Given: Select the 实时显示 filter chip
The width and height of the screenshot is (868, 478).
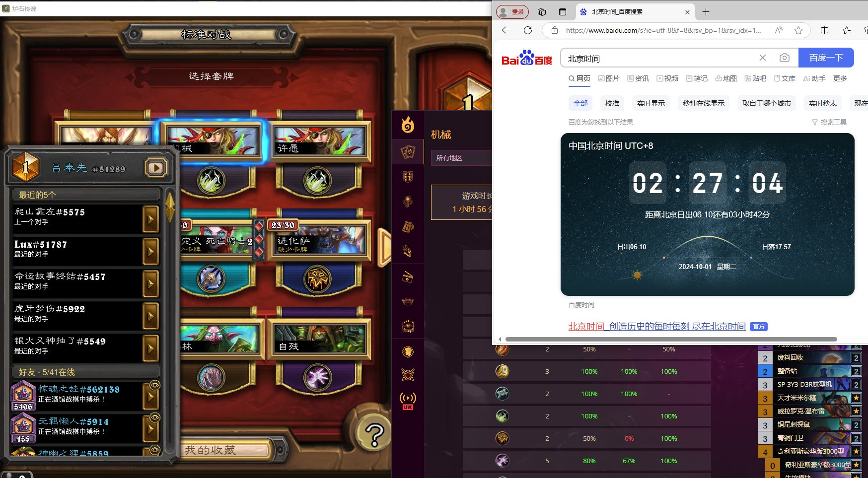Looking at the screenshot, I should tap(651, 103).
